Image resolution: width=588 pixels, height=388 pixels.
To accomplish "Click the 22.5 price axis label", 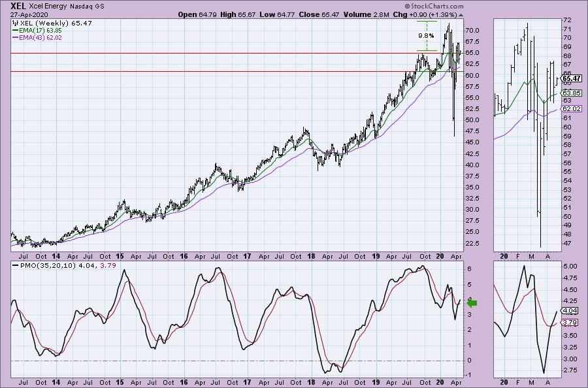I will (x=472, y=243).
